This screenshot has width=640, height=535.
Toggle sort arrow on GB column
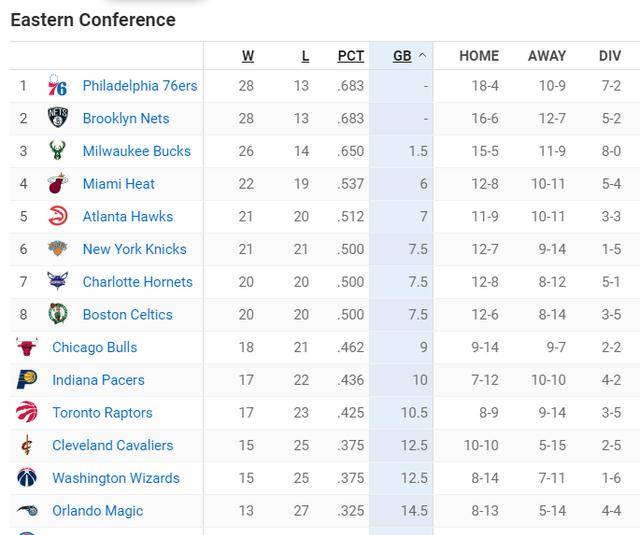421,56
